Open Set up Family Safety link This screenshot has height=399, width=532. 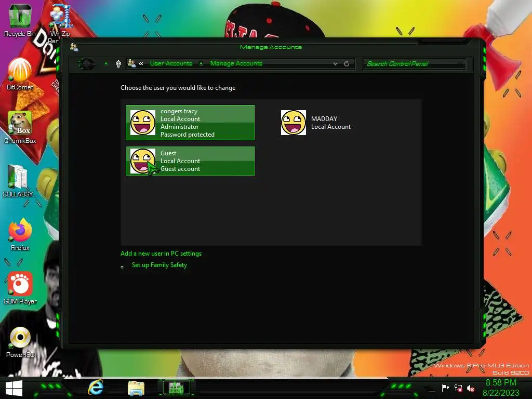[x=159, y=265]
